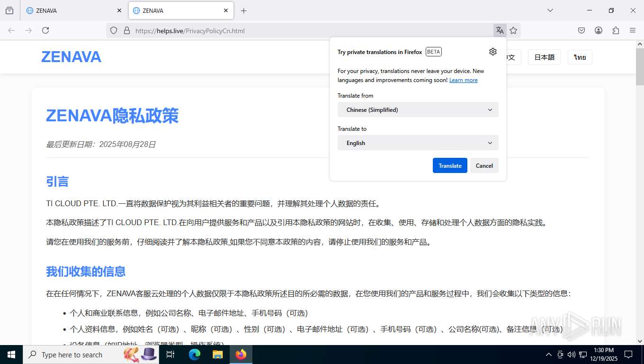644x364 pixels.
Task: Toggle the translate page icon
Action: tap(500, 30)
